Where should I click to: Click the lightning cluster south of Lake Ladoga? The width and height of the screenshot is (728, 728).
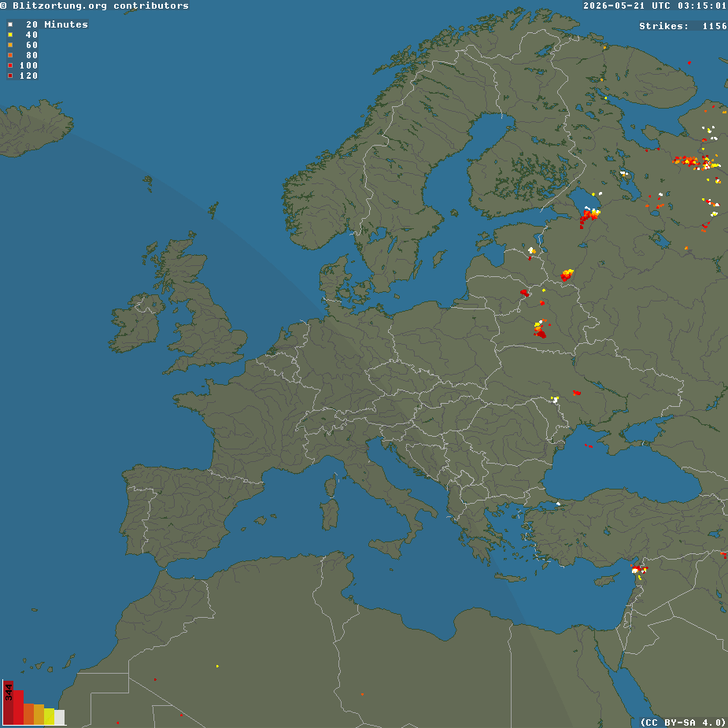point(589,216)
